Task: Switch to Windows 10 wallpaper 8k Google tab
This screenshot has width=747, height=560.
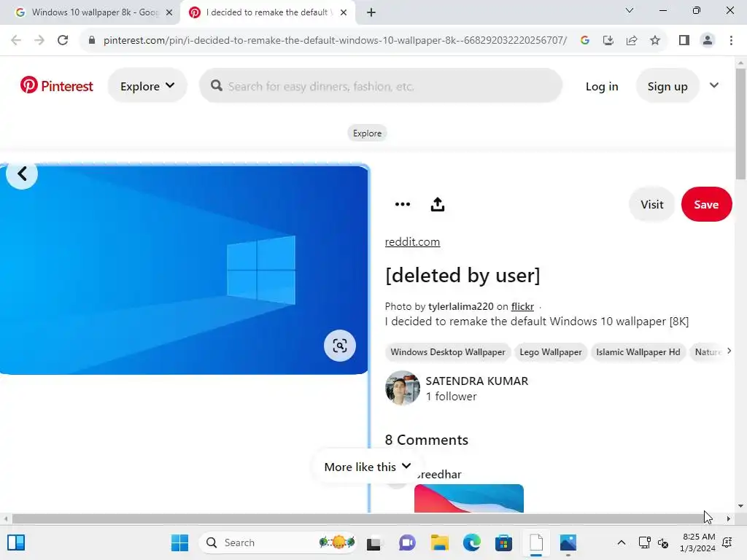Action: pyautogui.click(x=94, y=12)
